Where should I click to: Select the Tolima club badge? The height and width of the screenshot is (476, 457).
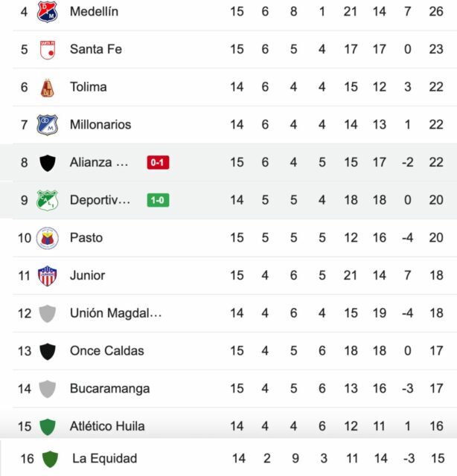coord(47,87)
